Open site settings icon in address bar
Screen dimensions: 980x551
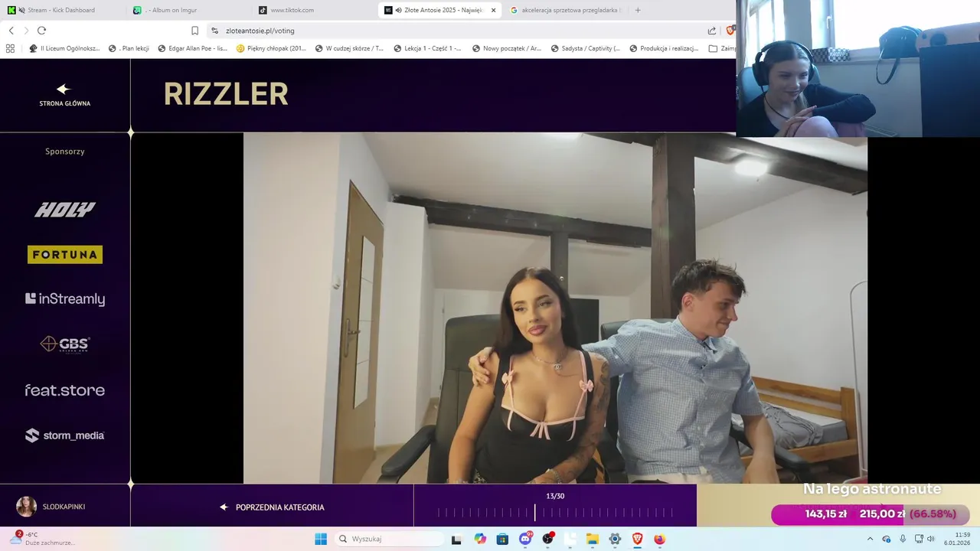[x=215, y=31]
